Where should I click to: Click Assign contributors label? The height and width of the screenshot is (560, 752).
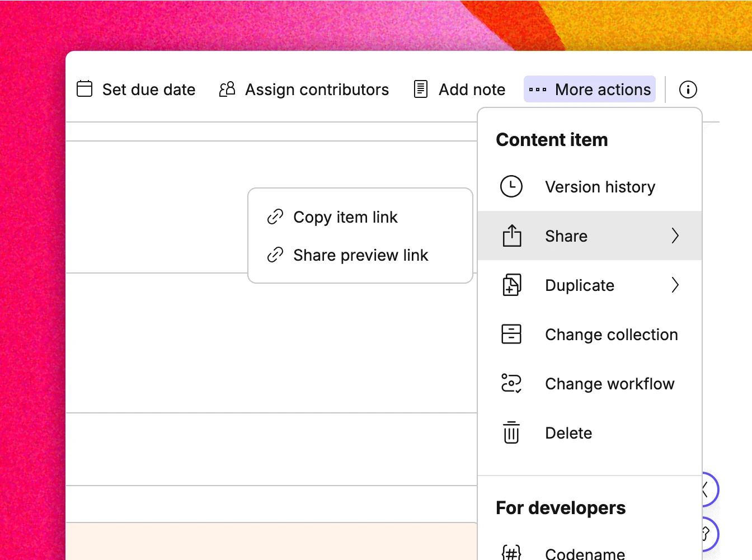pyautogui.click(x=317, y=90)
